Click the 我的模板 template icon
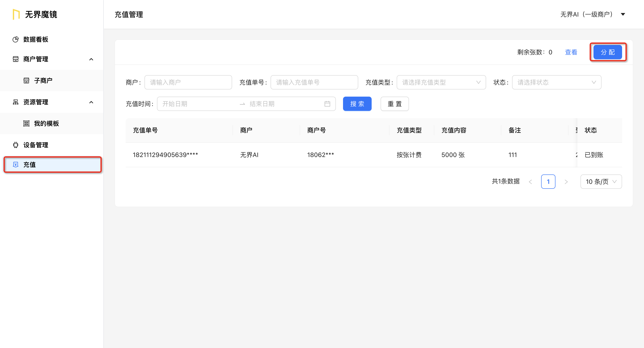 (26, 123)
